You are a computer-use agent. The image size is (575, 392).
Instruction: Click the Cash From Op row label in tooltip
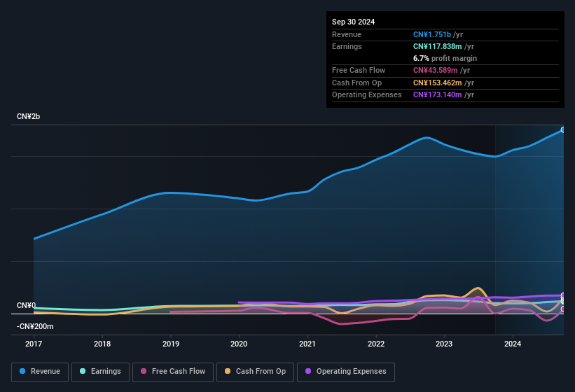click(356, 83)
